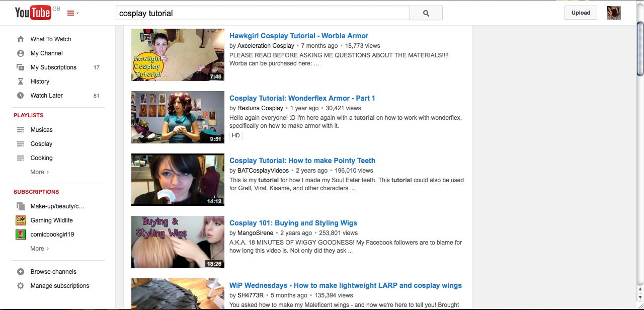Open Cosplay Tutorial: Wonderflex Armor title
This screenshot has height=310, width=644.
[x=302, y=98]
